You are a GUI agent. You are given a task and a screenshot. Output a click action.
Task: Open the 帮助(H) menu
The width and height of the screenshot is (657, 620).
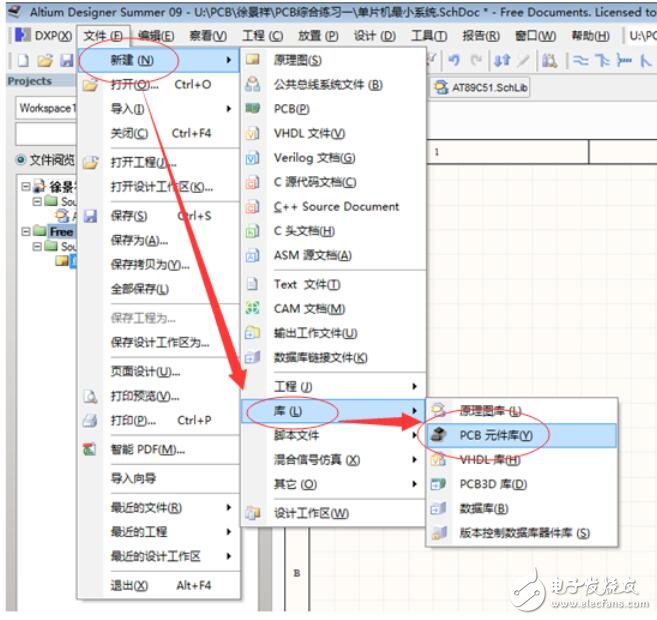click(x=591, y=36)
